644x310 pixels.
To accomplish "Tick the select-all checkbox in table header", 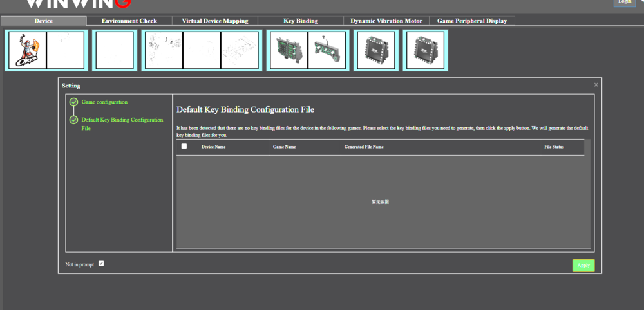I will (184, 146).
